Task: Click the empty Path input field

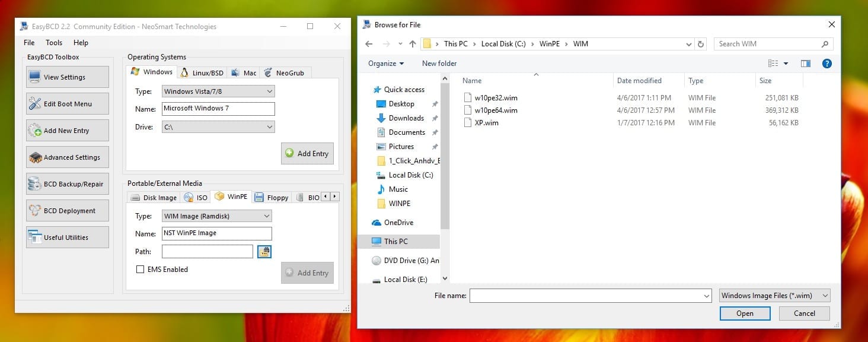Action: click(x=208, y=252)
